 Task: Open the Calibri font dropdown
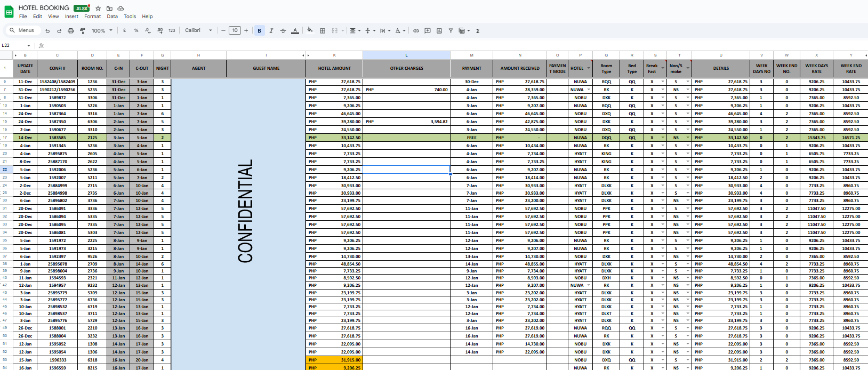198,30
